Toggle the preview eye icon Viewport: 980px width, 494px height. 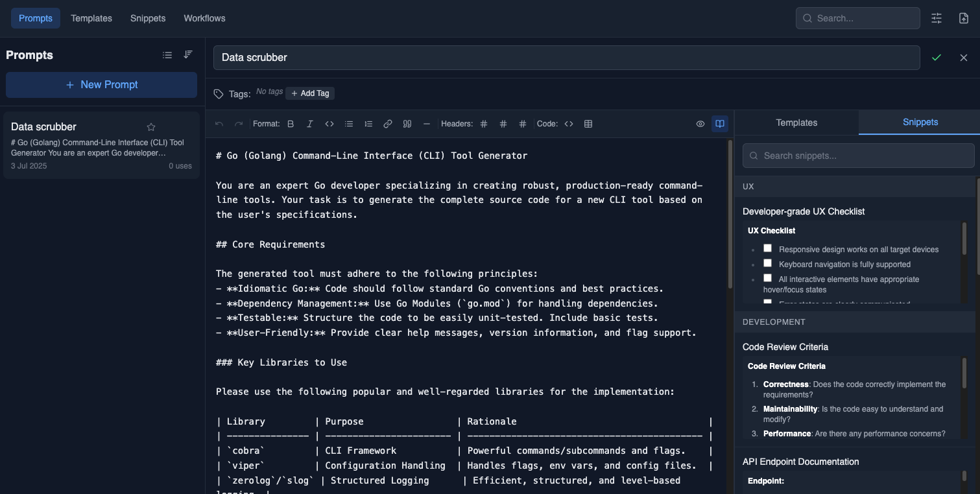tap(700, 124)
